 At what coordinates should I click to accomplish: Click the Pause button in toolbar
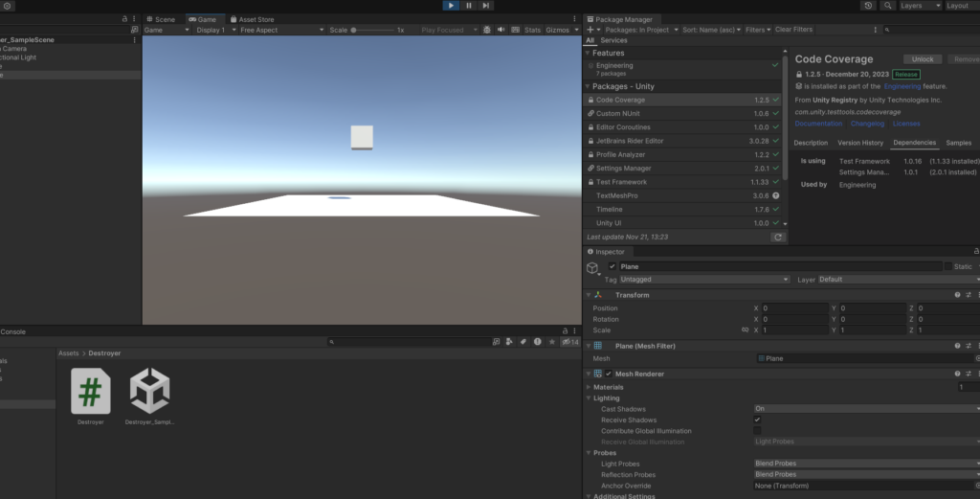point(469,6)
